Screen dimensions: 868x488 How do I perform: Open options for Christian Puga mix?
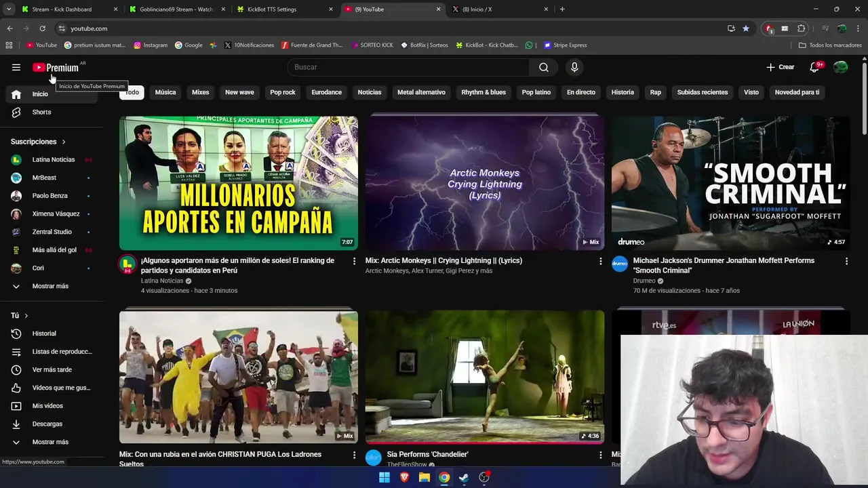click(354, 455)
